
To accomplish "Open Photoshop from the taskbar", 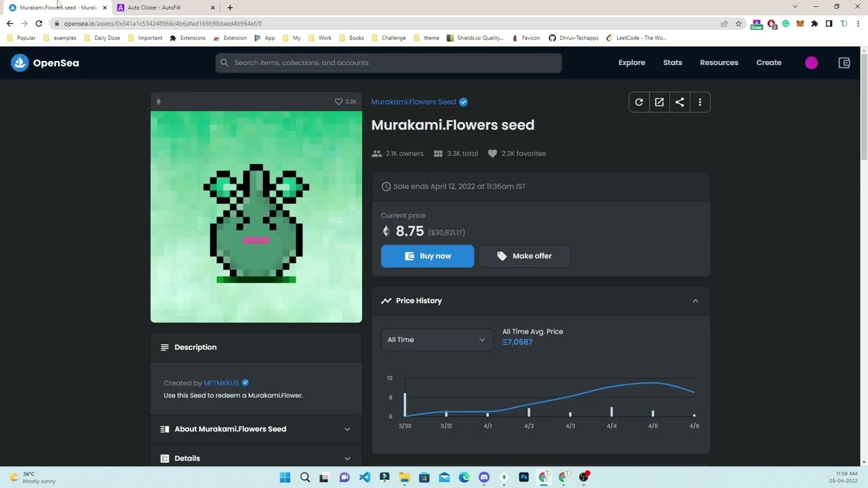I will 524,477.
